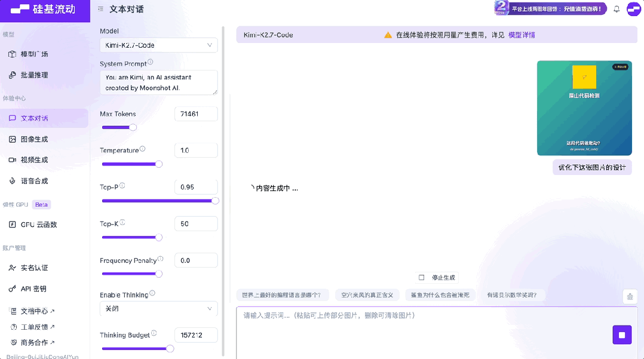Open 视频生成 menu item
The width and height of the screenshot is (644, 359).
(44, 159)
